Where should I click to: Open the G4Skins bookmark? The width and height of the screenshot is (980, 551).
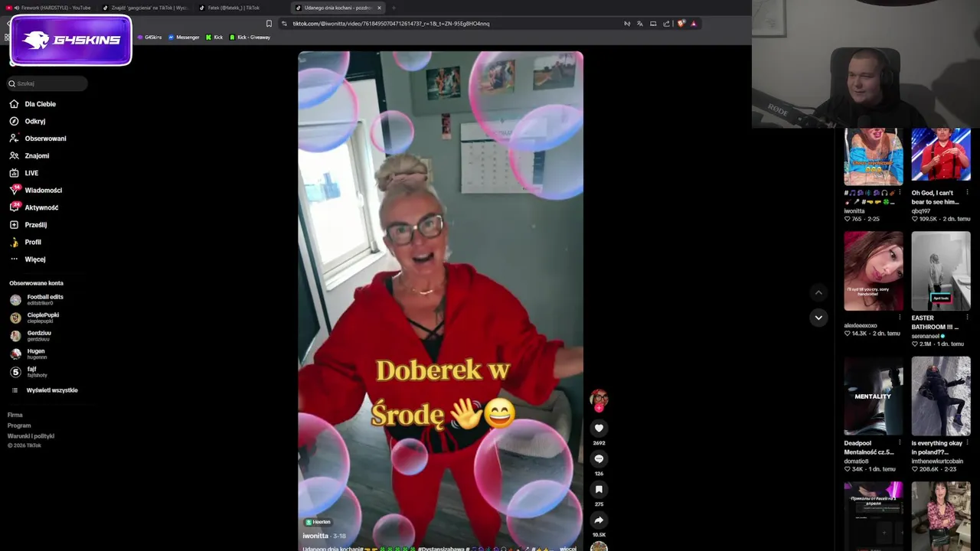[149, 37]
